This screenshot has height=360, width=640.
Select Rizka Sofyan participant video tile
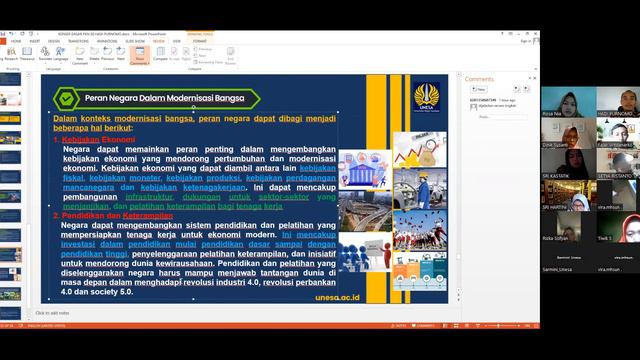point(569,226)
